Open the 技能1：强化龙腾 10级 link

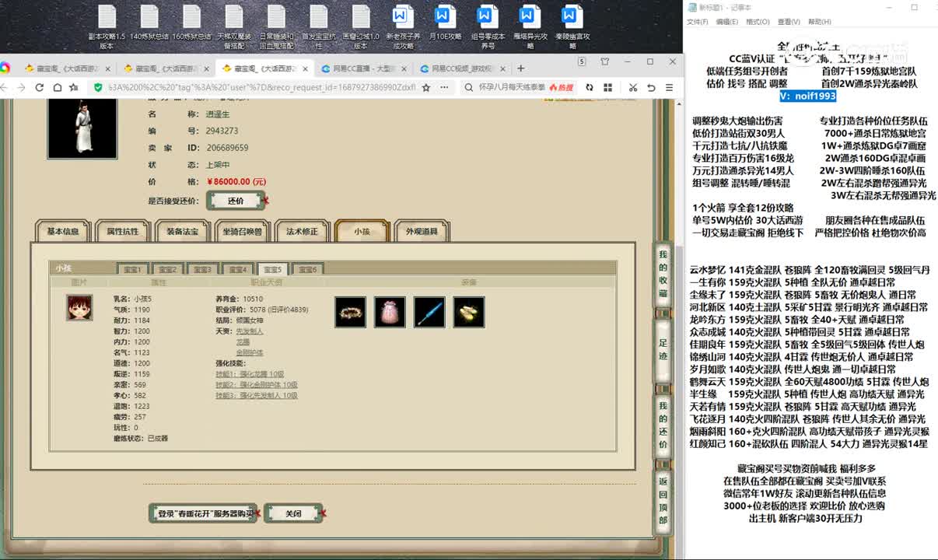250,374
